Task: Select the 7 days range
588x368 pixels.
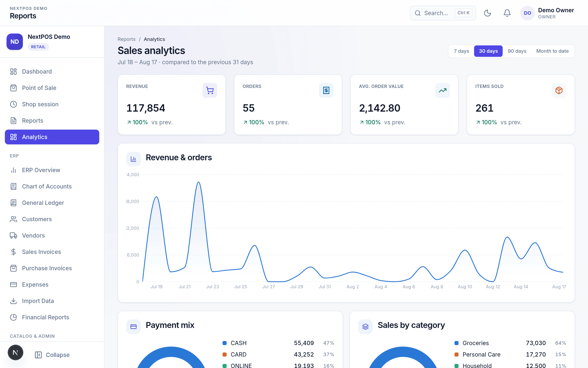Action: click(461, 51)
